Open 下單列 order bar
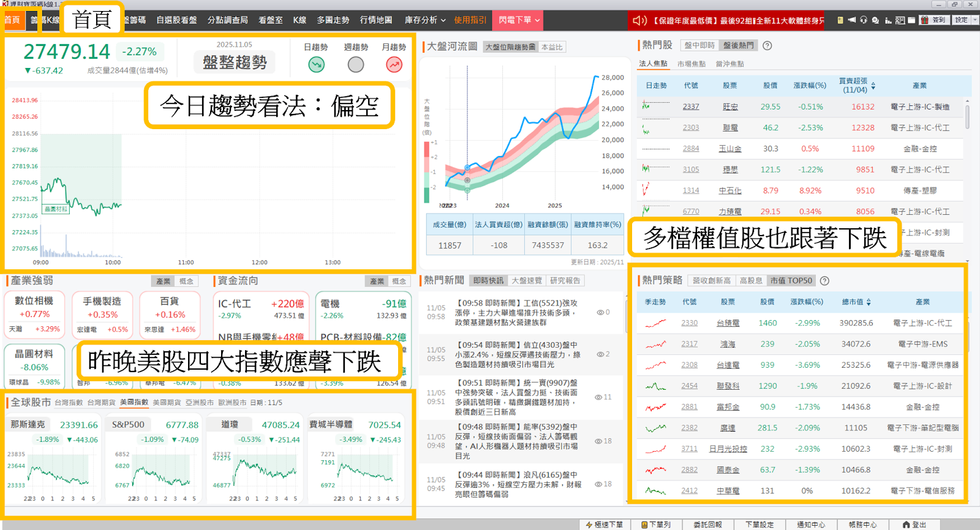The image size is (980, 530). 656,524
